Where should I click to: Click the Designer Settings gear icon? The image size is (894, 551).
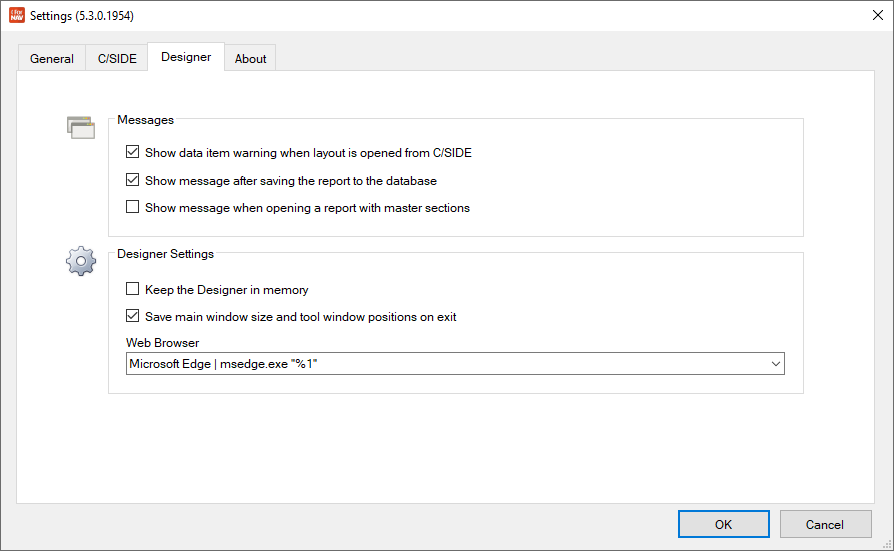tap(81, 261)
